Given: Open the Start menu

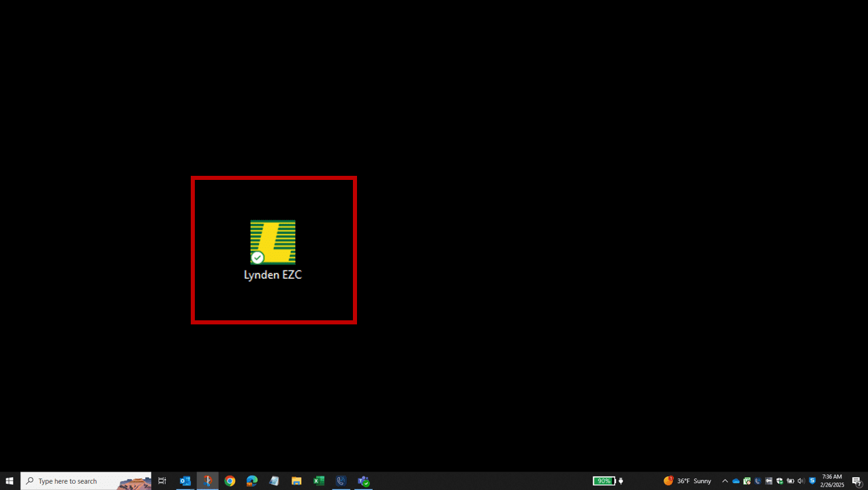Looking at the screenshot, I should pyautogui.click(x=10, y=480).
